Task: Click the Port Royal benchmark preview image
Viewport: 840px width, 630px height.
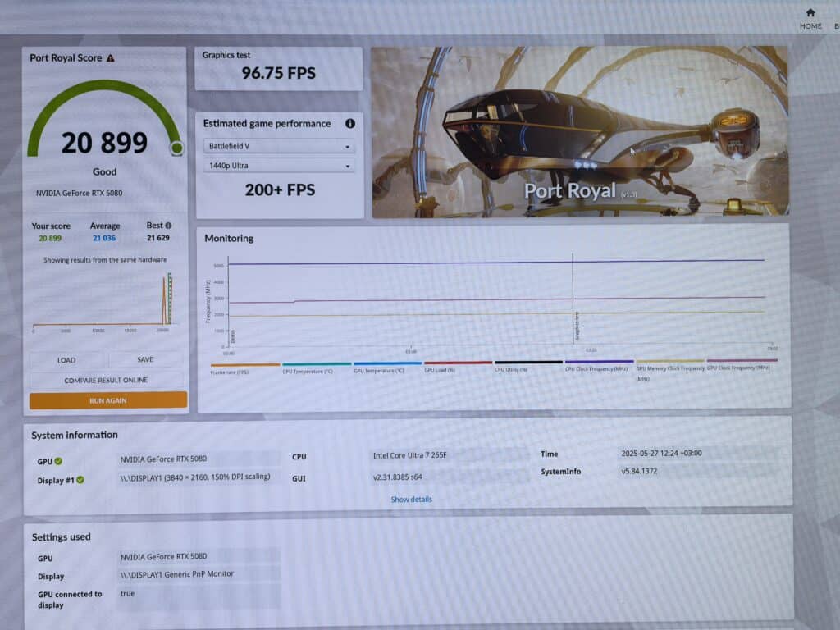Action: [x=580, y=132]
